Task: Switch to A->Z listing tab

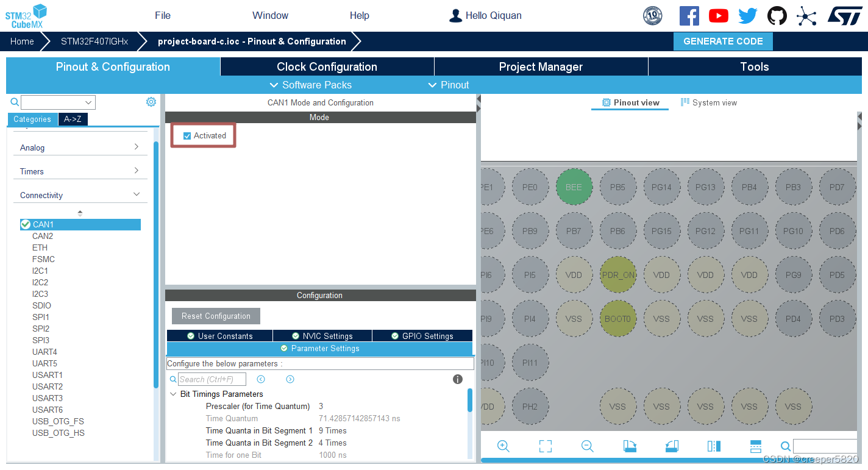Action: pyautogui.click(x=73, y=119)
